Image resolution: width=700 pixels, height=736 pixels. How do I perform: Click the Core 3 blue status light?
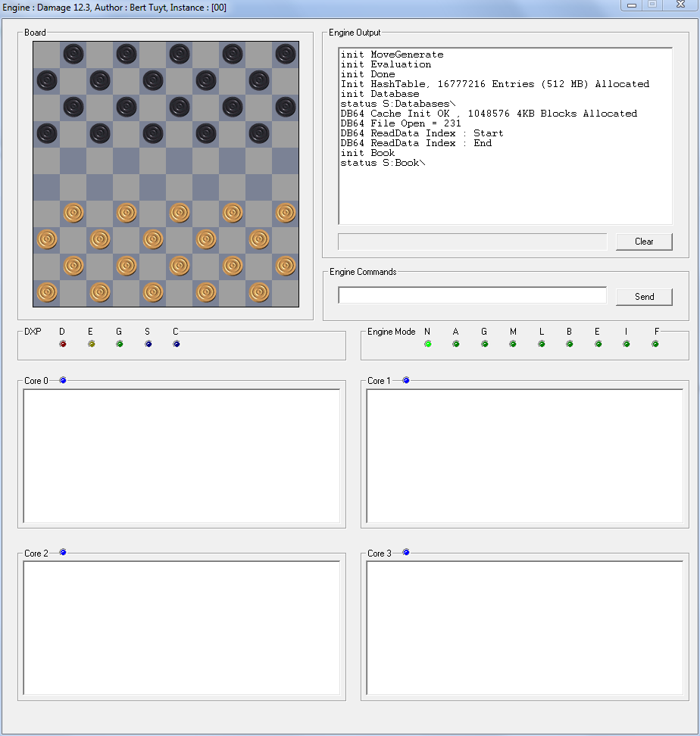tap(406, 552)
